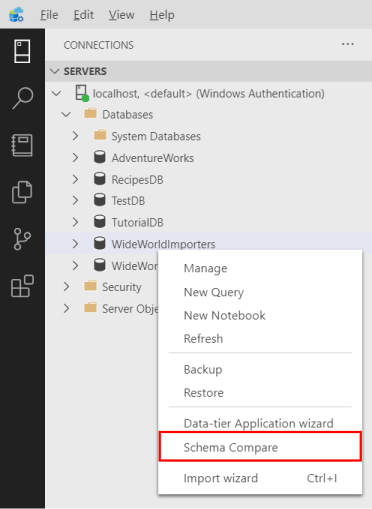Open the View menu
Image resolution: width=372 pixels, height=509 pixels.
pos(121,15)
